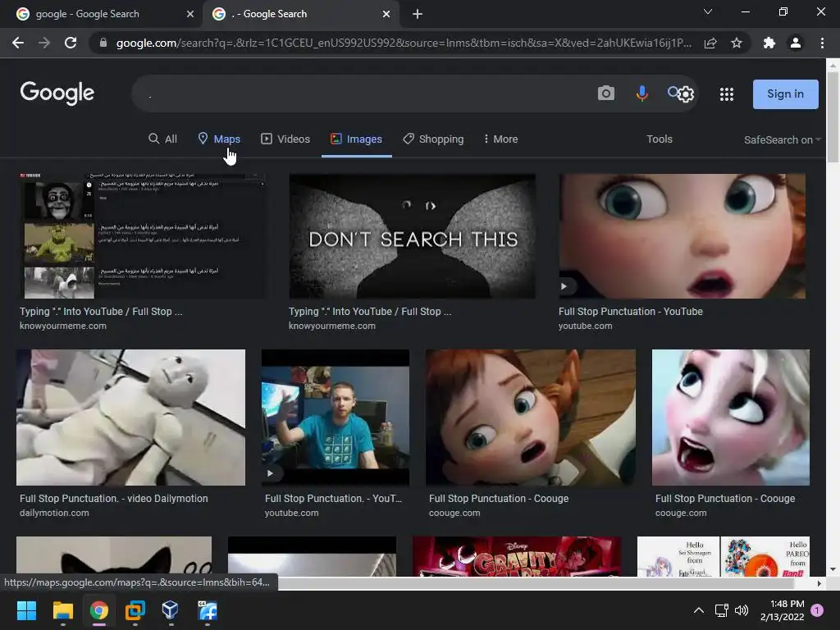This screenshot has width=840, height=630.
Task: Click the Chrome taskbar icon
Action: click(x=99, y=610)
